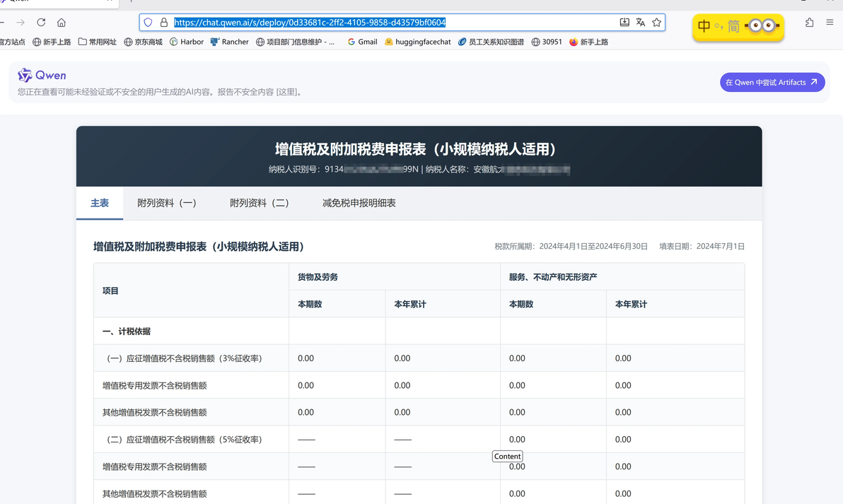Screen dimensions: 843x504
Task: Open the extensions puzzle icon
Action: 809,23
